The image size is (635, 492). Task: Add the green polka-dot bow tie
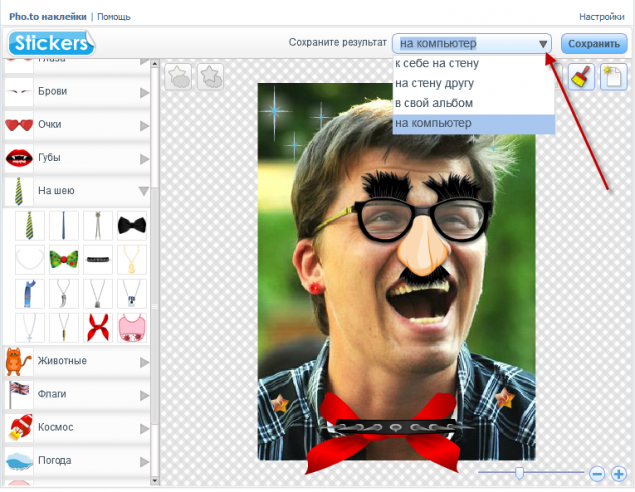[64, 259]
